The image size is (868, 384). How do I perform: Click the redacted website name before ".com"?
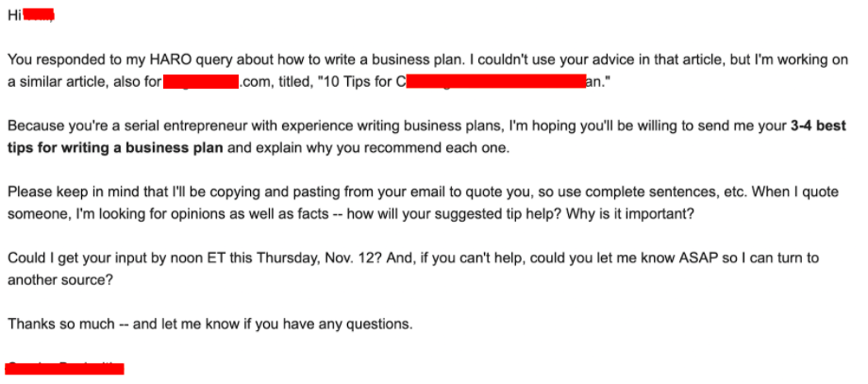point(200,82)
